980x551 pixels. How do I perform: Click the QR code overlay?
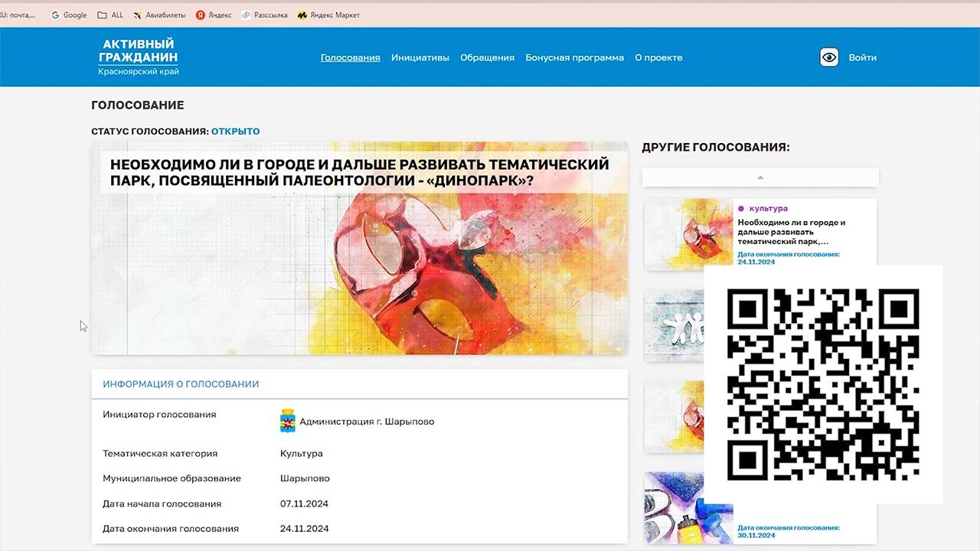pyautogui.click(x=823, y=384)
